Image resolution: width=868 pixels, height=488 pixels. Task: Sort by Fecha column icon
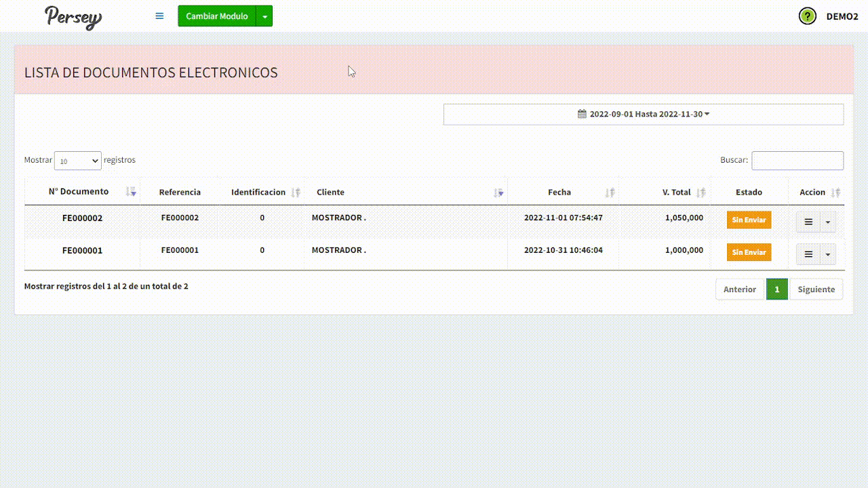tap(610, 192)
